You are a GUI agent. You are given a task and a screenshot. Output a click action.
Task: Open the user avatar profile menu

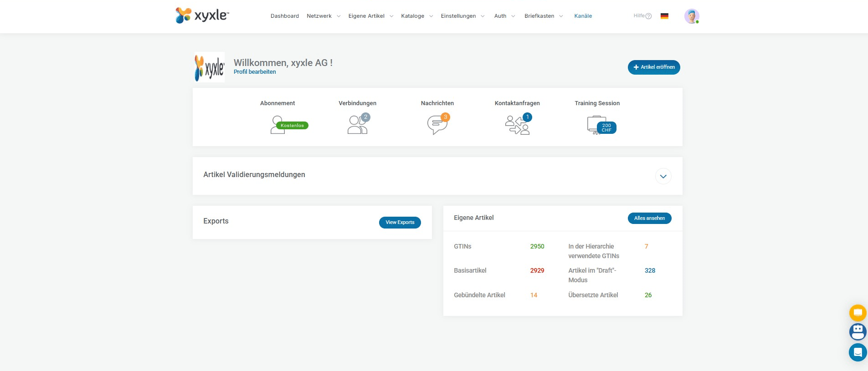click(x=691, y=16)
